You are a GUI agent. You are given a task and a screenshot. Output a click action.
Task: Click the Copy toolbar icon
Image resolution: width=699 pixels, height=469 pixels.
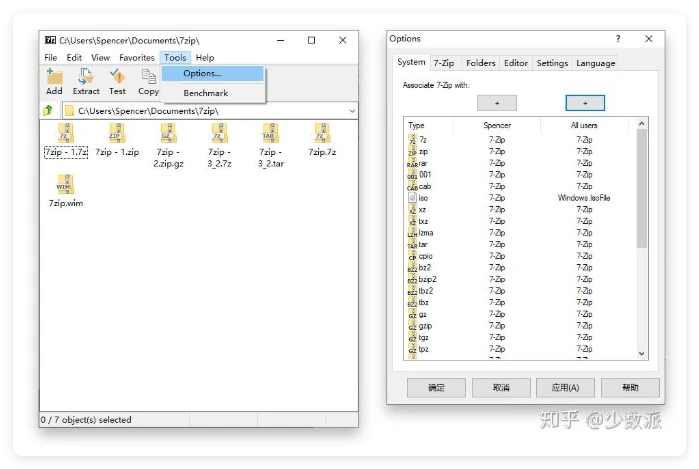tap(148, 76)
